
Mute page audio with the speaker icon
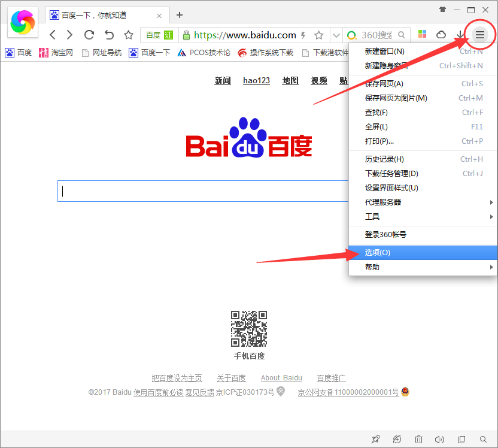pyautogui.click(x=439, y=439)
